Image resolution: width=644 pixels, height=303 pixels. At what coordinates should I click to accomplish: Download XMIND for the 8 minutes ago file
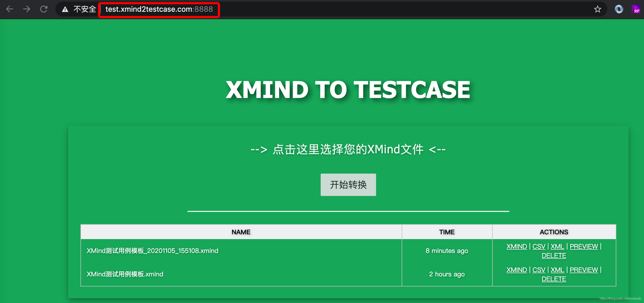(517, 247)
